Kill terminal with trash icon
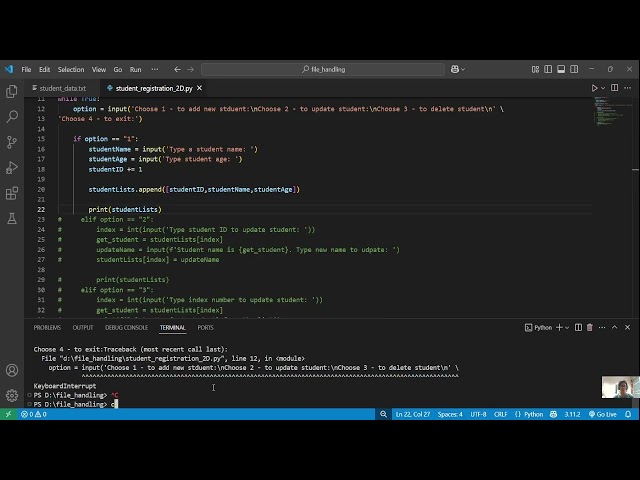Image resolution: width=640 pixels, height=480 pixels. coord(589,327)
